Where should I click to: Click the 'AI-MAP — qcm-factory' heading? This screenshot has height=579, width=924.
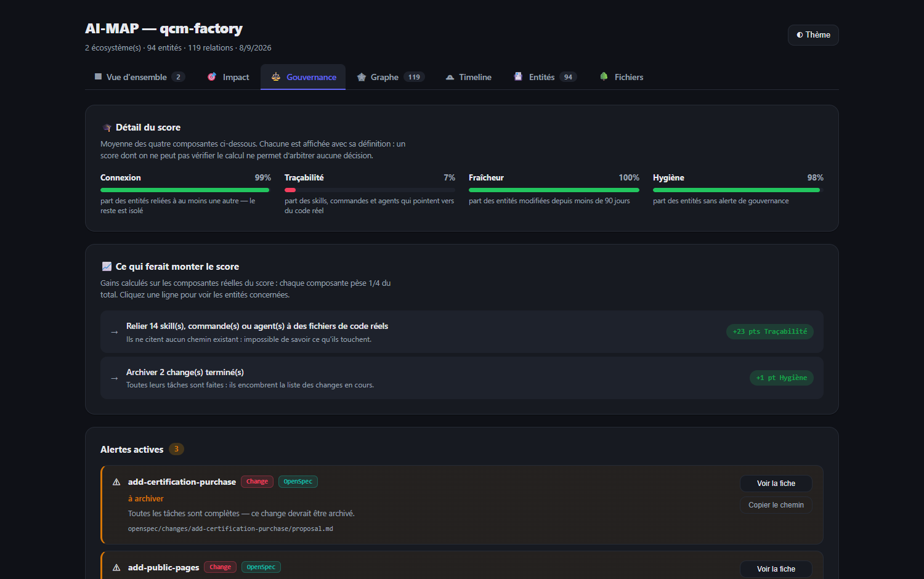tap(164, 29)
